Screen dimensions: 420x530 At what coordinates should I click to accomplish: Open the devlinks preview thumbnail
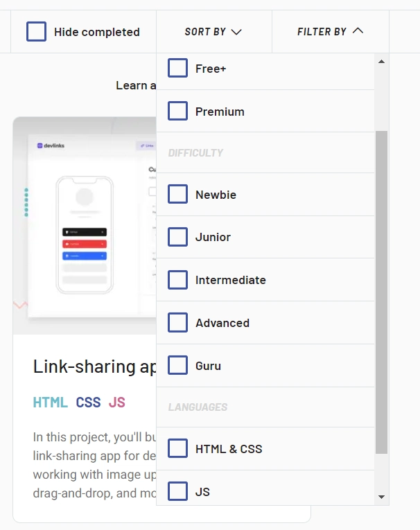pos(85,225)
